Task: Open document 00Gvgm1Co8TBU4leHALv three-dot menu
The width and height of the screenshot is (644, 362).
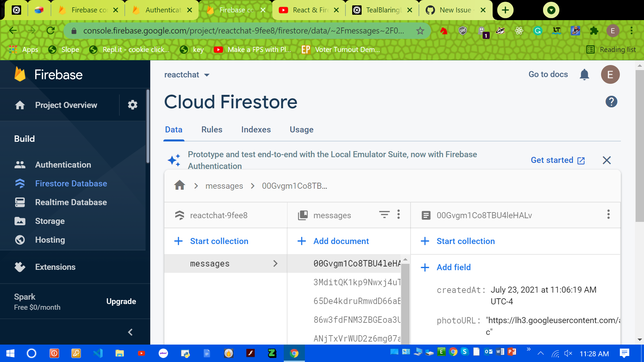Action: 608,215
